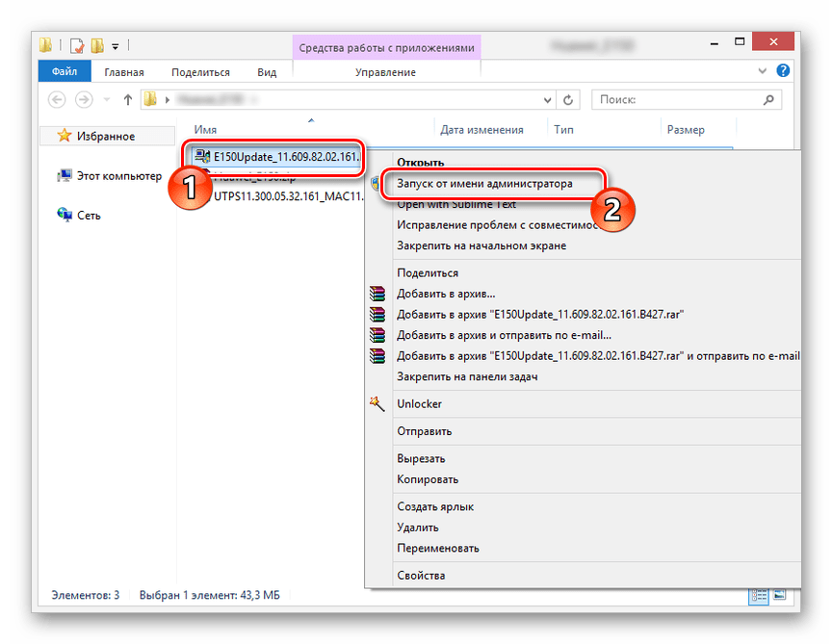
Task: Choose Вырезать in context menu
Action: tap(421, 458)
